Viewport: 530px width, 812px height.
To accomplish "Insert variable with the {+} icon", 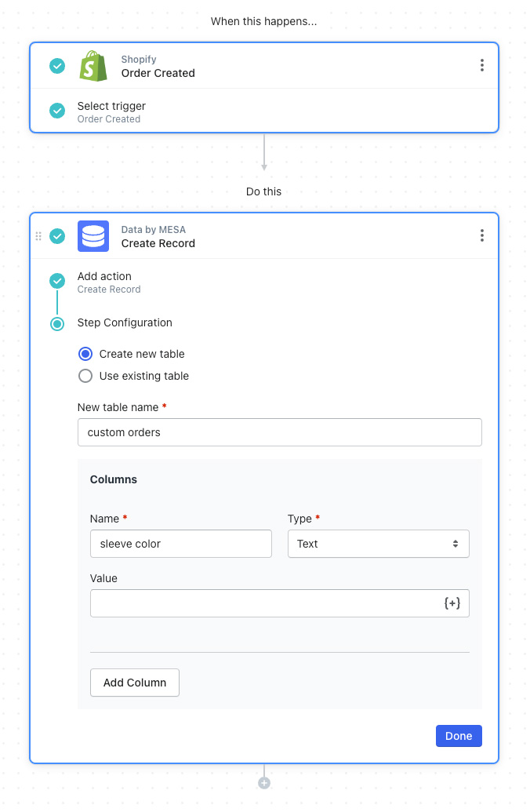I will tap(452, 603).
